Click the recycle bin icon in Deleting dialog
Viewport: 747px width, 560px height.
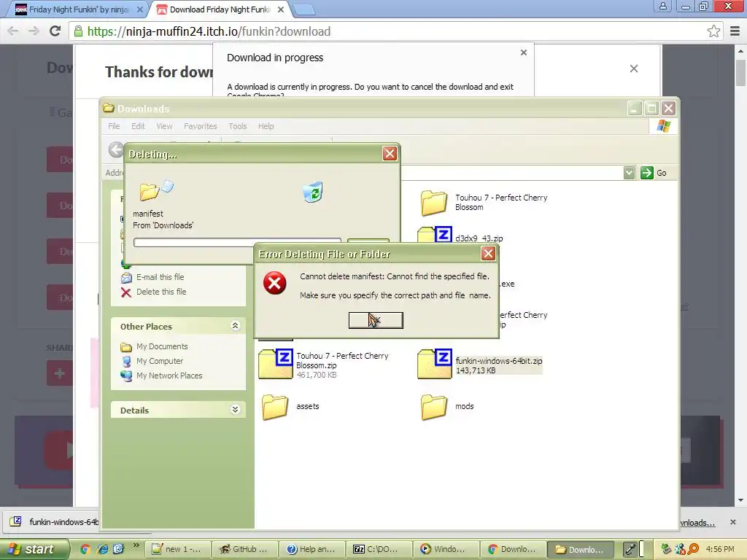(x=312, y=192)
